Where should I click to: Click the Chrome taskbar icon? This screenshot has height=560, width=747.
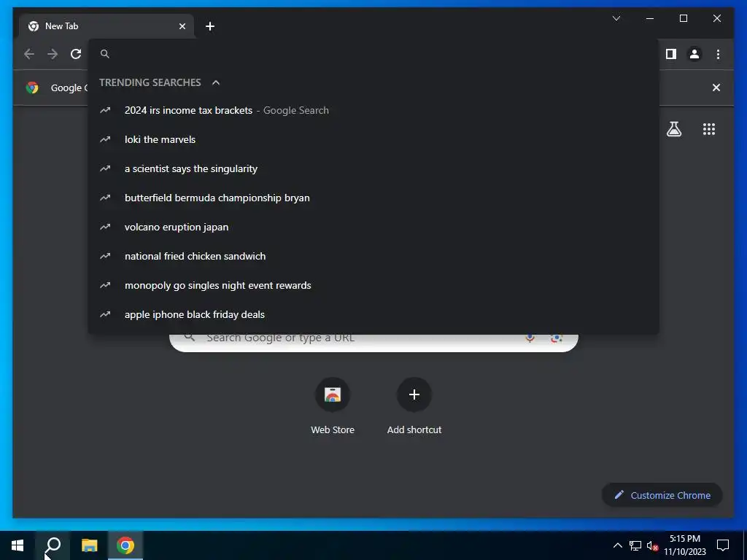click(x=125, y=545)
